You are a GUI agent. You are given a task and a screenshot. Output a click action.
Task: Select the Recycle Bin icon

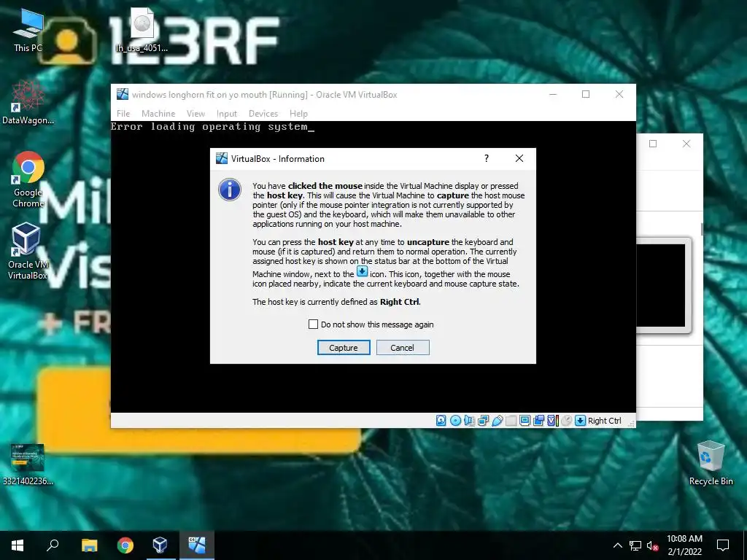(711, 463)
